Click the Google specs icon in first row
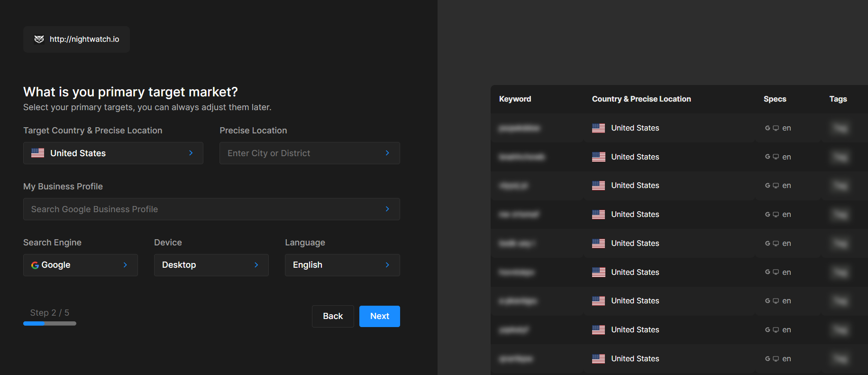The image size is (868, 375). (767, 128)
